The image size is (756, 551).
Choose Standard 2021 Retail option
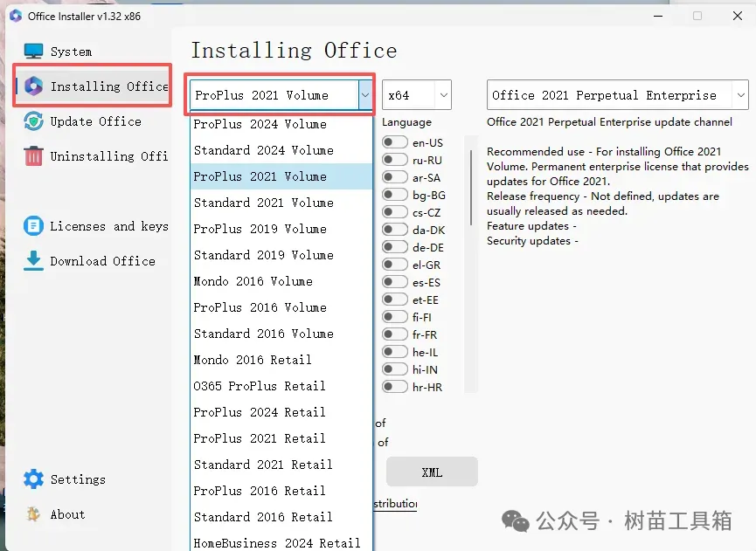coord(281,465)
